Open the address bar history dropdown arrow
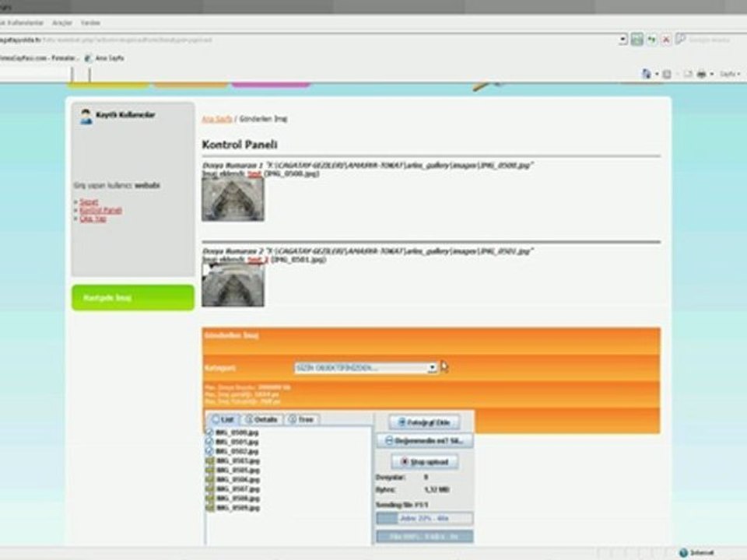 click(622, 40)
